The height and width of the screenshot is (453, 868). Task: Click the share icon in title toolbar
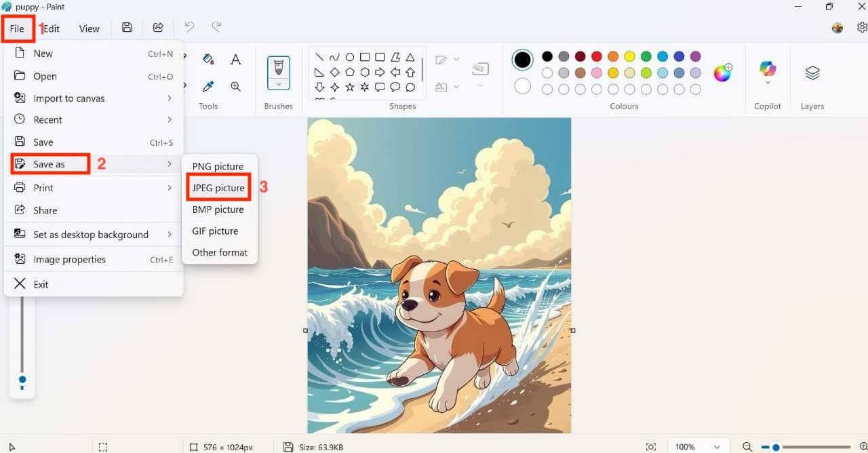pyautogui.click(x=158, y=27)
